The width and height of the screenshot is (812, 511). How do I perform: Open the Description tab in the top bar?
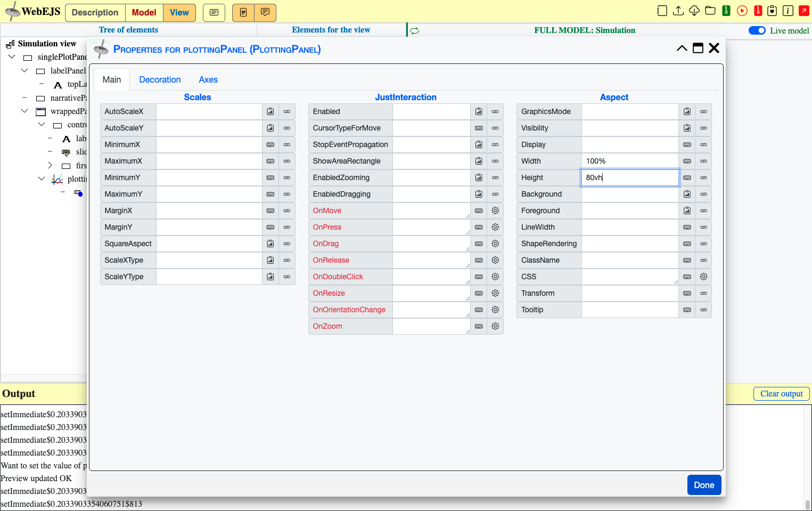point(95,12)
